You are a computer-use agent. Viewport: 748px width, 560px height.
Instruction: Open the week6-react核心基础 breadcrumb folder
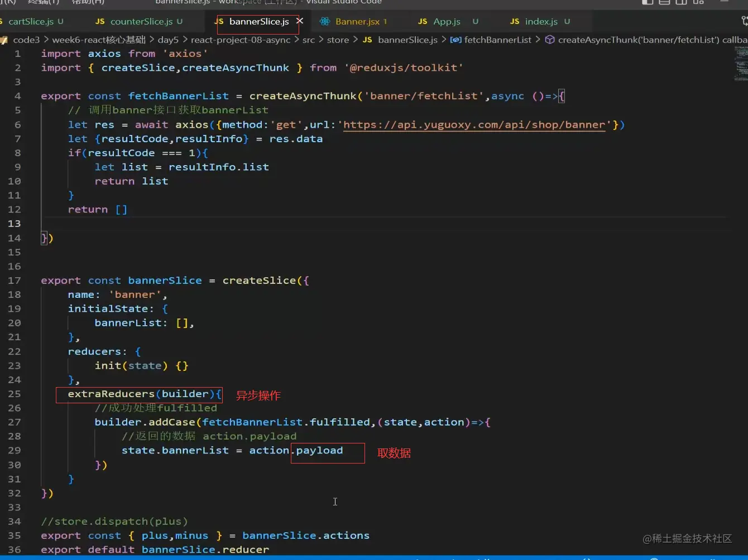click(x=99, y=40)
